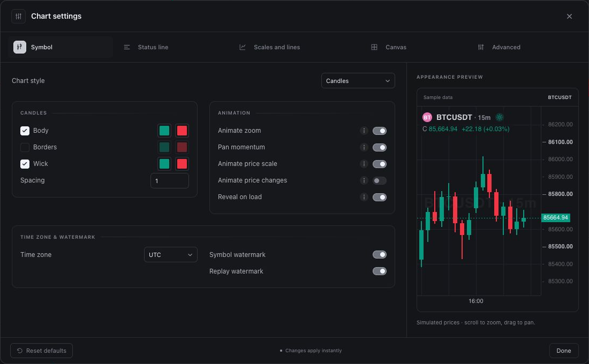Open info icon for Reveal on load
Image resolution: width=589 pixels, height=364 pixels.
364,197
